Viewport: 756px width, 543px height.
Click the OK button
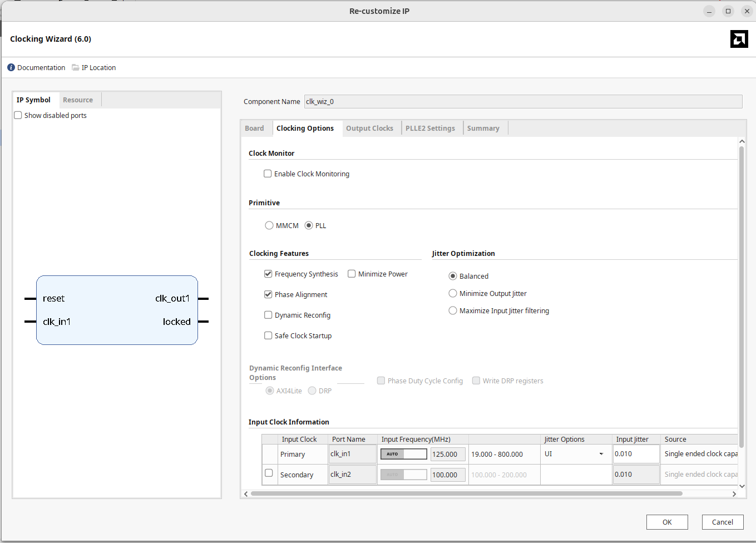[667, 522]
